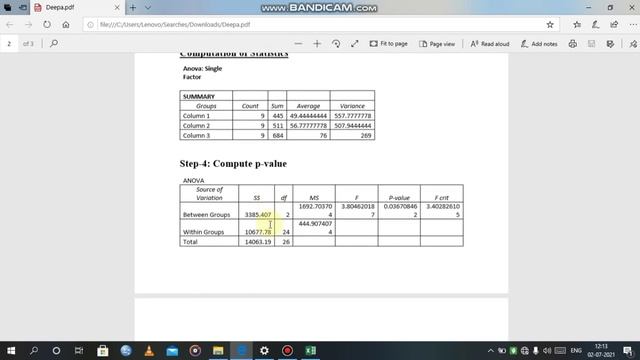Click Column 3 sum 684

(x=278, y=136)
